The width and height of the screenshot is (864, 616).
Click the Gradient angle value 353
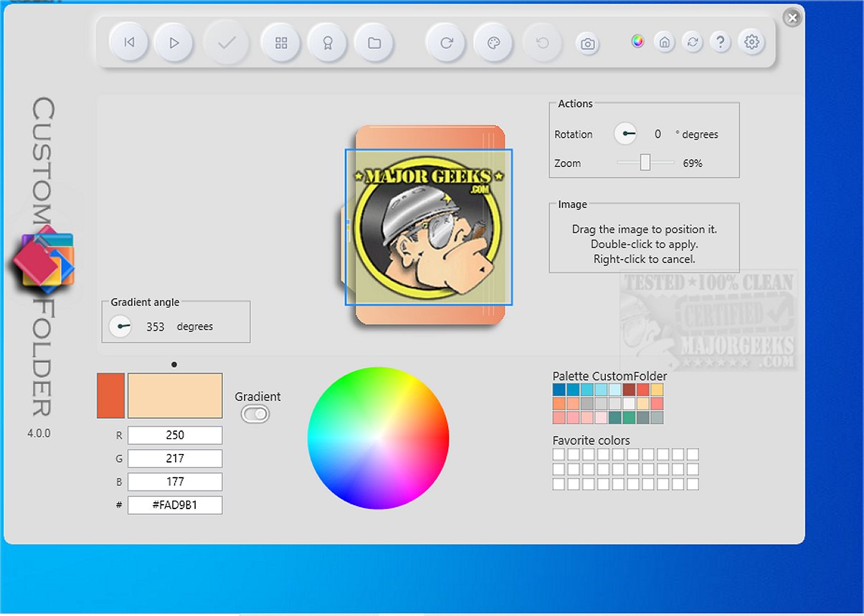coord(156,326)
